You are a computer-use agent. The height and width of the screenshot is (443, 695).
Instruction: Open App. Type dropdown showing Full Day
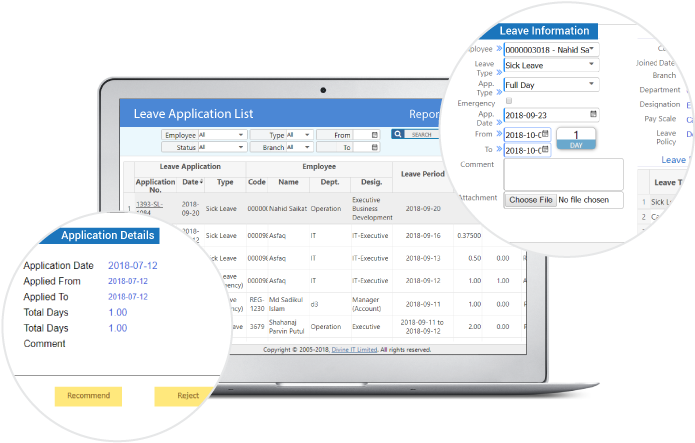551,85
